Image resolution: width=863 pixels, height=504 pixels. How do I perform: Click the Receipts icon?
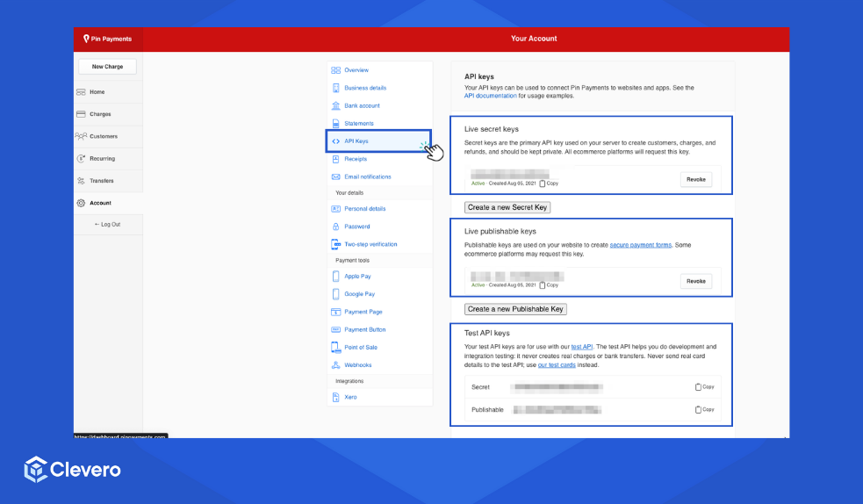(335, 159)
